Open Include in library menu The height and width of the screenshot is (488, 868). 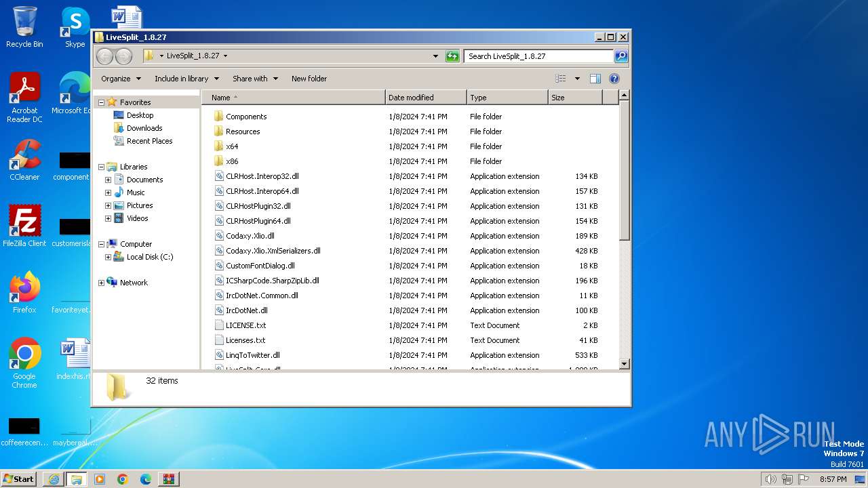pos(186,79)
